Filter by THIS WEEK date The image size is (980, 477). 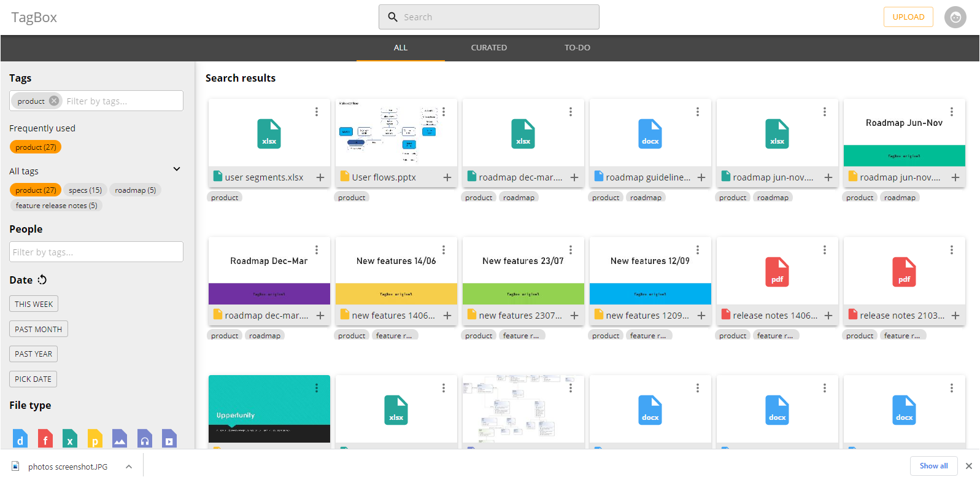click(34, 304)
